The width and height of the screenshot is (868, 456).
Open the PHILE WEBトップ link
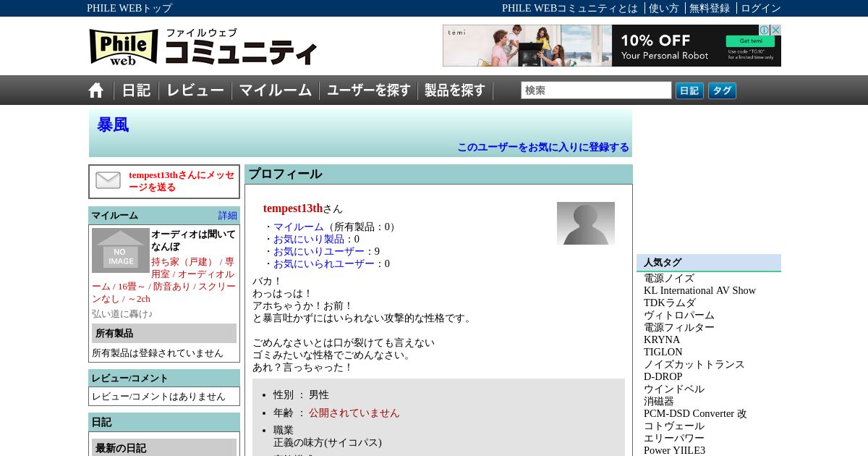coord(129,8)
